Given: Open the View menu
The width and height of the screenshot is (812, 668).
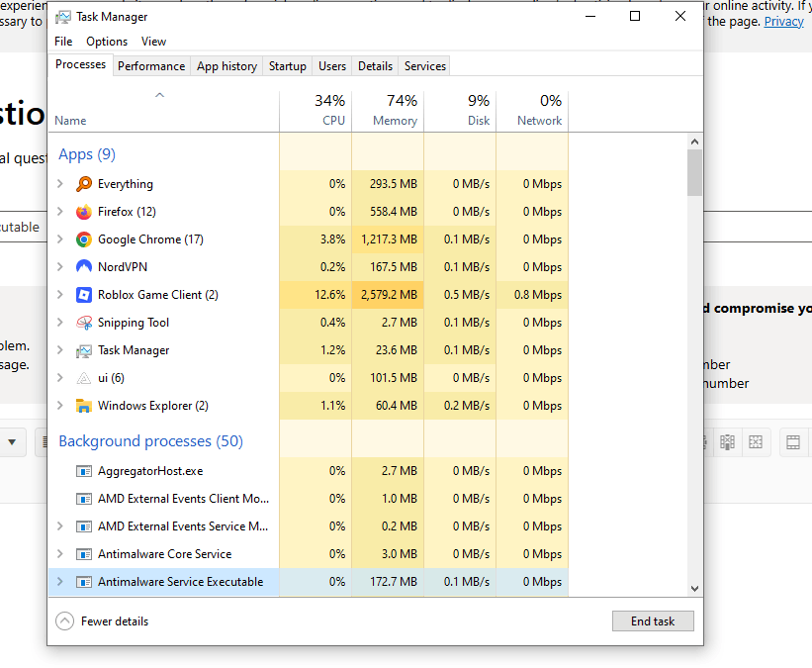Looking at the screenshot, I should pos(154,42).
